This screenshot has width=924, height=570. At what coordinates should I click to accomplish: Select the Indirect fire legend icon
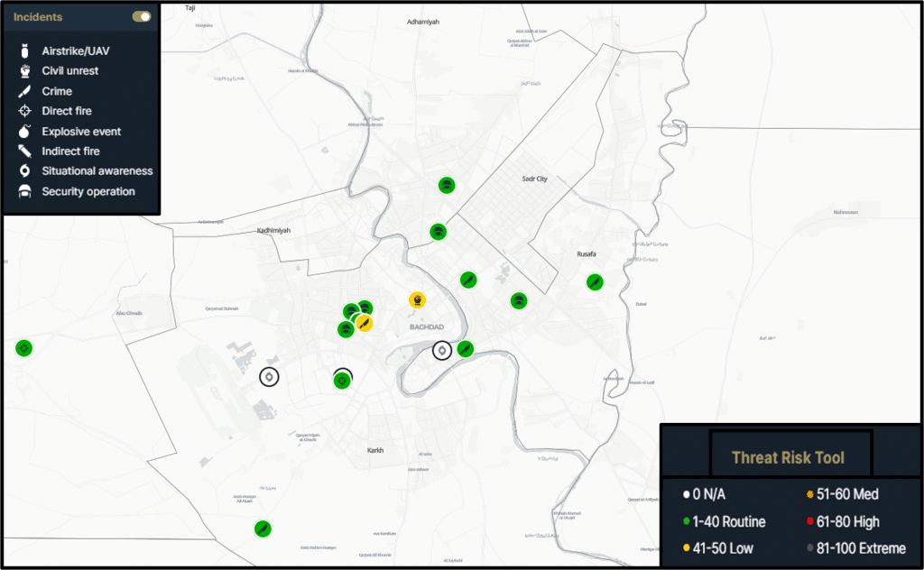(25, 152)
